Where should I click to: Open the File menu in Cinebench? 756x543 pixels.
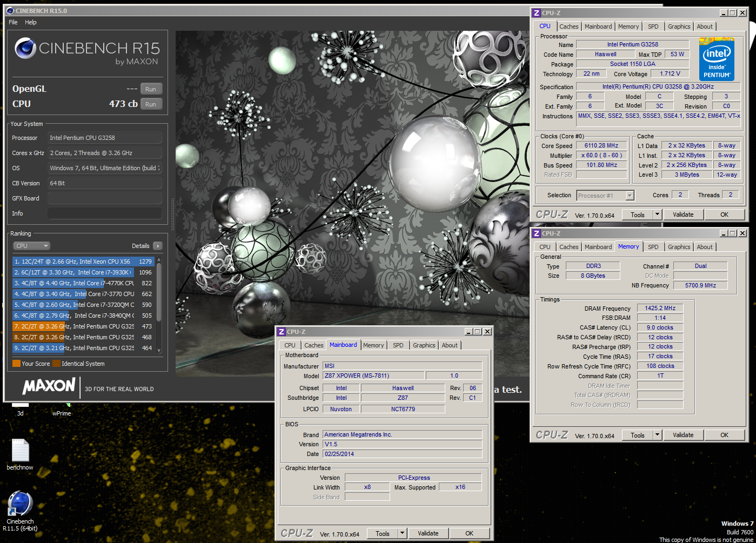coord(13,22)
